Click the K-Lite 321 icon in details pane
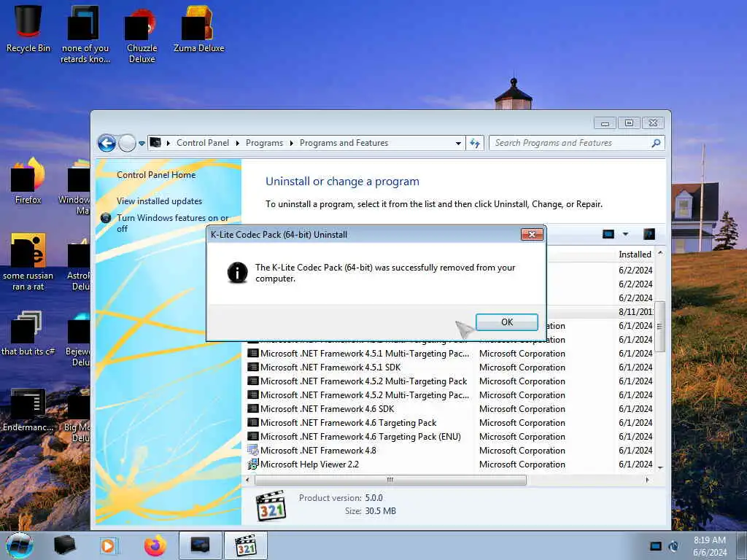The width and height of the screenshot is (747, 560). pos(271,505)
